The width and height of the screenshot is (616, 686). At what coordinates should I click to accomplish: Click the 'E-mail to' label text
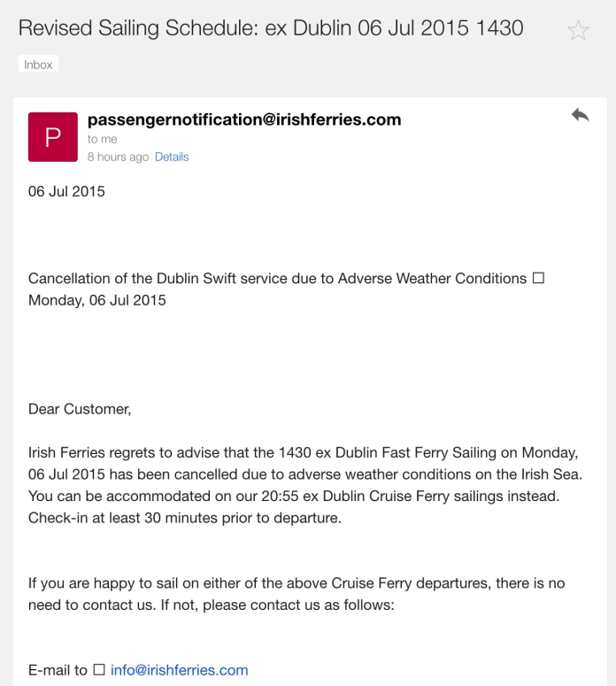(x=58, y=670)
